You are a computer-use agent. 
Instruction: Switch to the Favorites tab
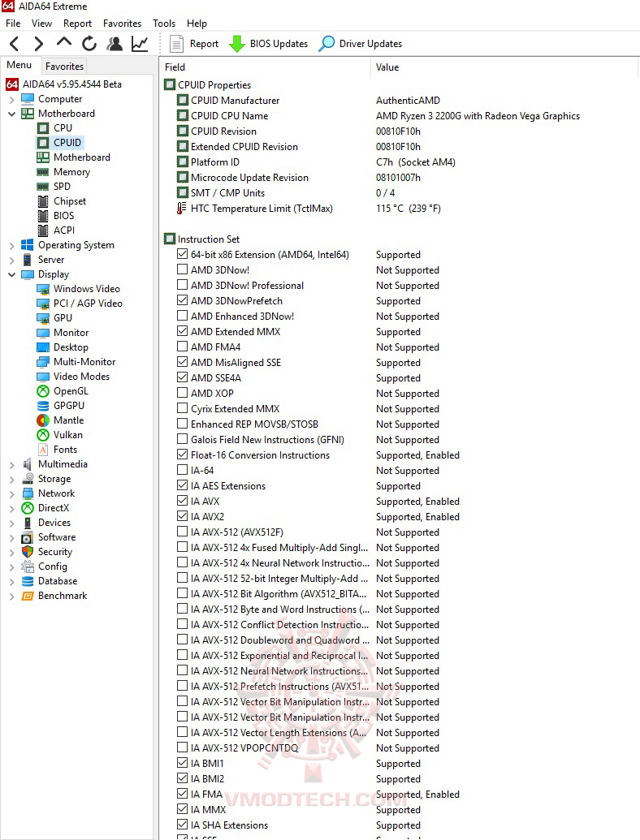(x=64, y=67)
